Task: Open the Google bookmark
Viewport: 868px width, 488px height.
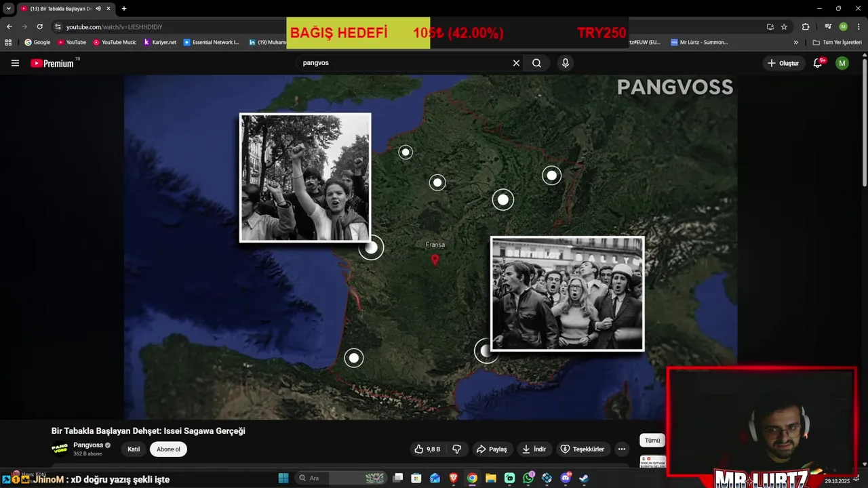Action: (37, 42)
